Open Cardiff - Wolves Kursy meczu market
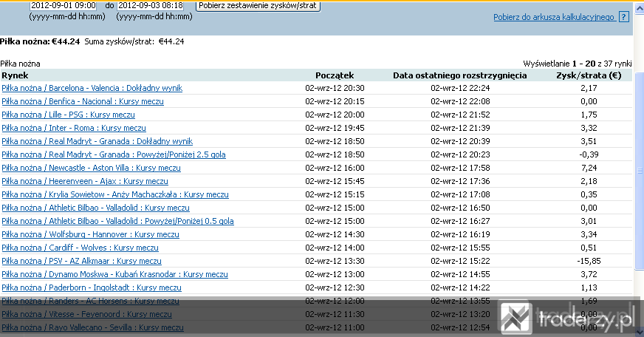644x337 pixels. (x=80, y=248)
